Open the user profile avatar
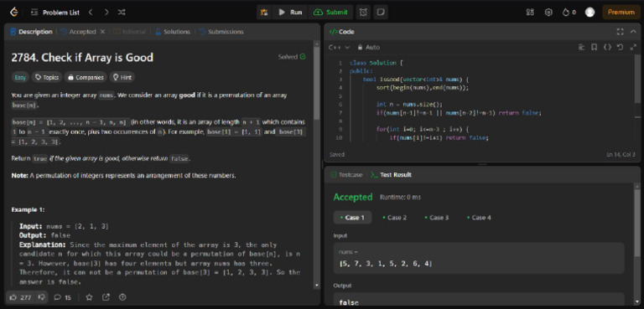This screenshot has width=644, height=309. [x=589, y=13]
